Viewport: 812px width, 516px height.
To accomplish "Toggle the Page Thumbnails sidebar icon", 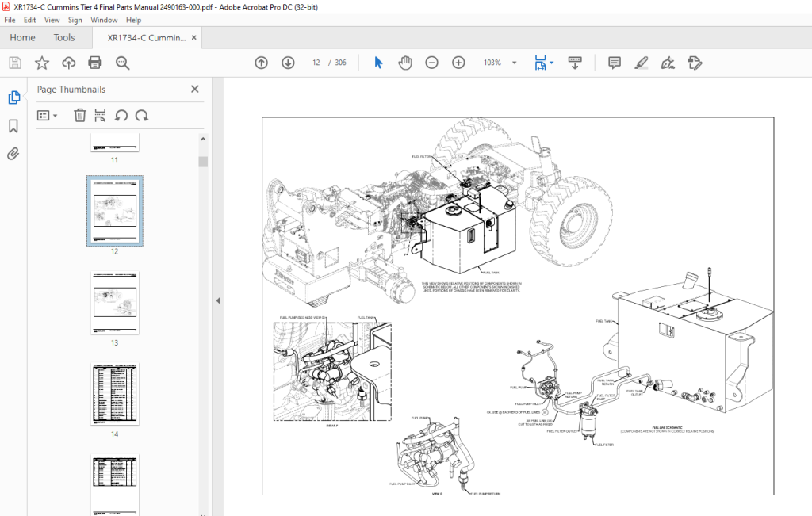I will tap(14, 97).
